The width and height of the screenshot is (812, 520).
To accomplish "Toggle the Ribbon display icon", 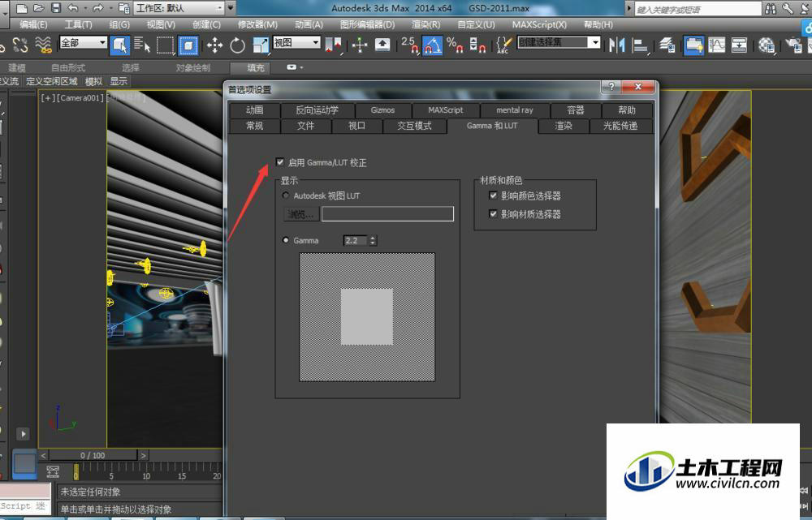I will (x=693, y=45).
